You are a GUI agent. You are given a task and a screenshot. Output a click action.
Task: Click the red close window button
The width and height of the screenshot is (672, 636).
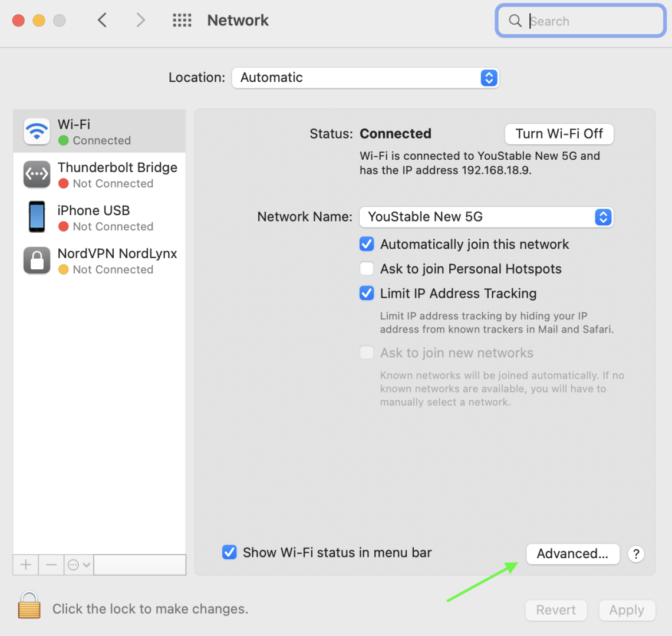click(18, 20)
